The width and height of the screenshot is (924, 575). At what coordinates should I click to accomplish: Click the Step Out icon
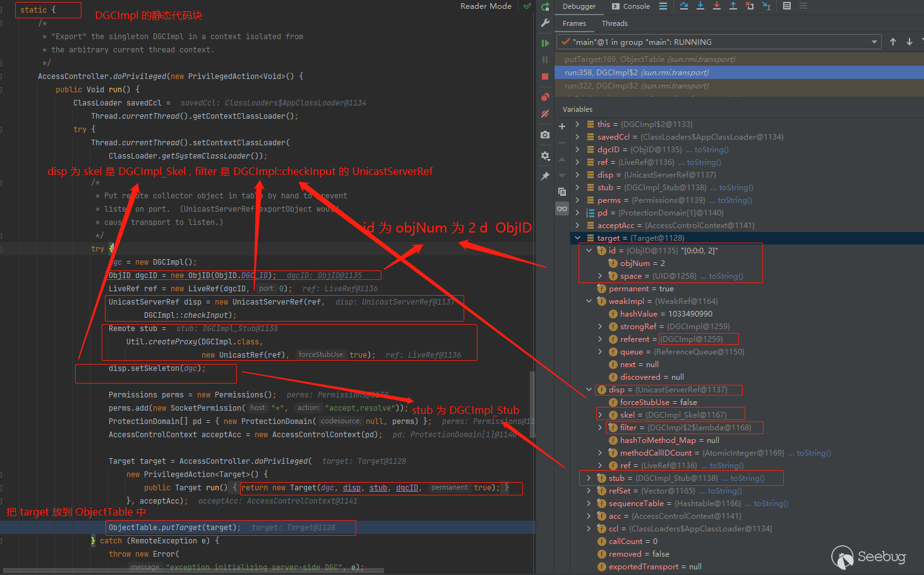coord(733,6)
